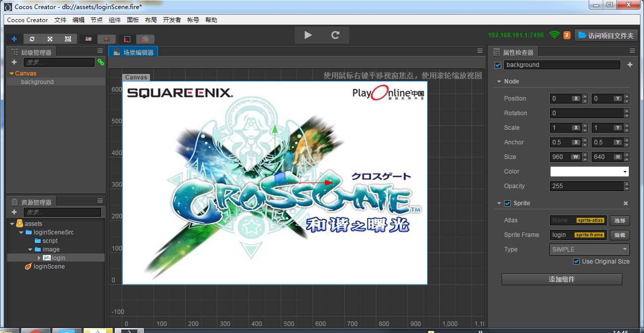Open the 开发者 menu

(x=172, y=20)
